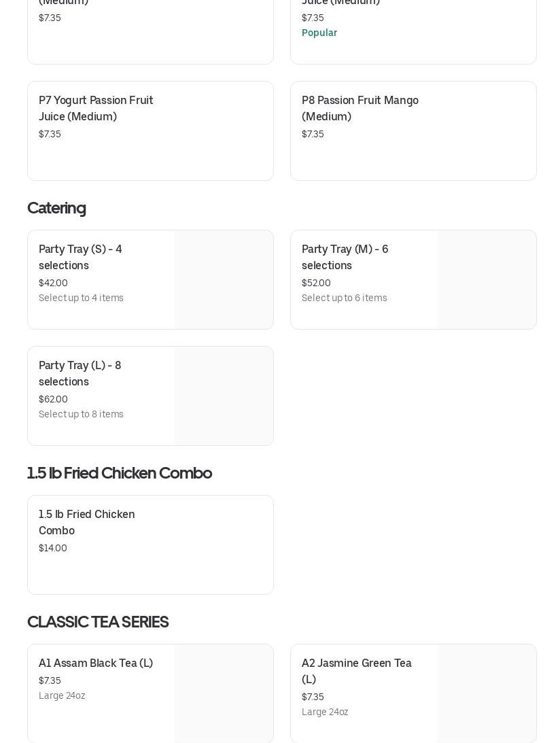Click the 1.5 lb Fried Chicken Combo heading
560x743 pixels.
click(120, 473)
